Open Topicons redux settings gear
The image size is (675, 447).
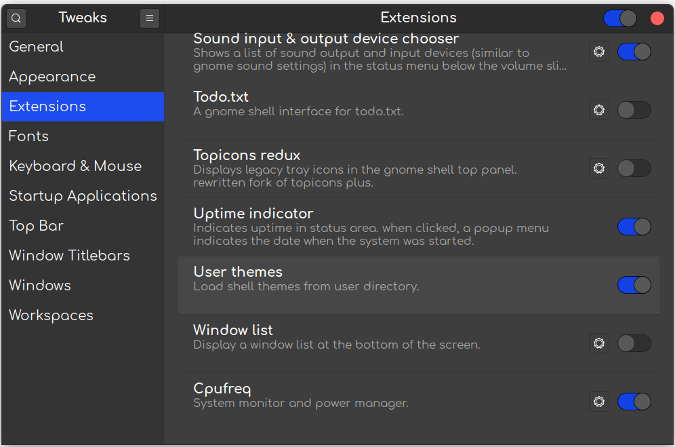point(599,168)
